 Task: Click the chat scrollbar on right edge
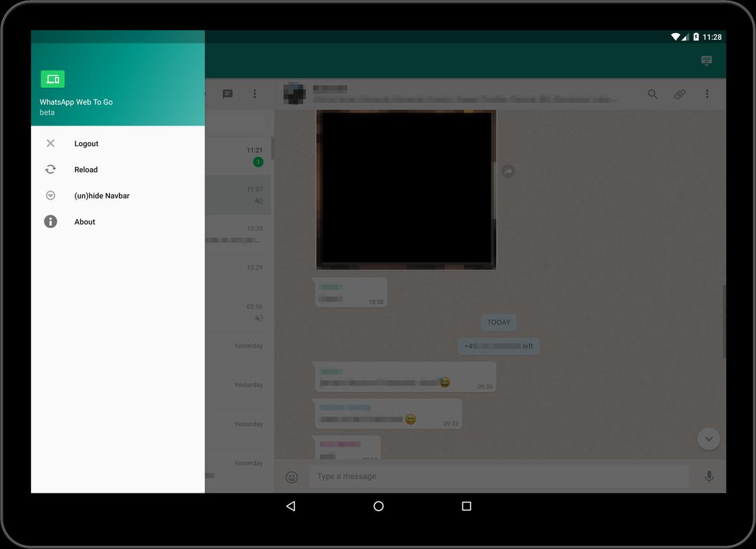pyautogui.click(x=724, y=322)
